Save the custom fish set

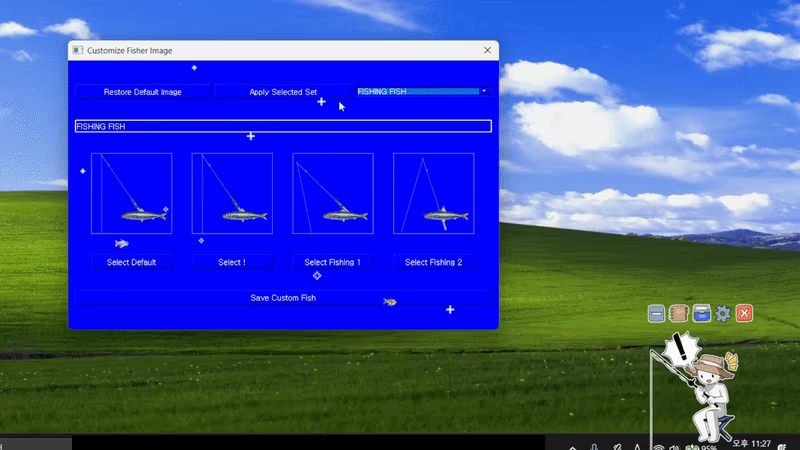(283, 298)
